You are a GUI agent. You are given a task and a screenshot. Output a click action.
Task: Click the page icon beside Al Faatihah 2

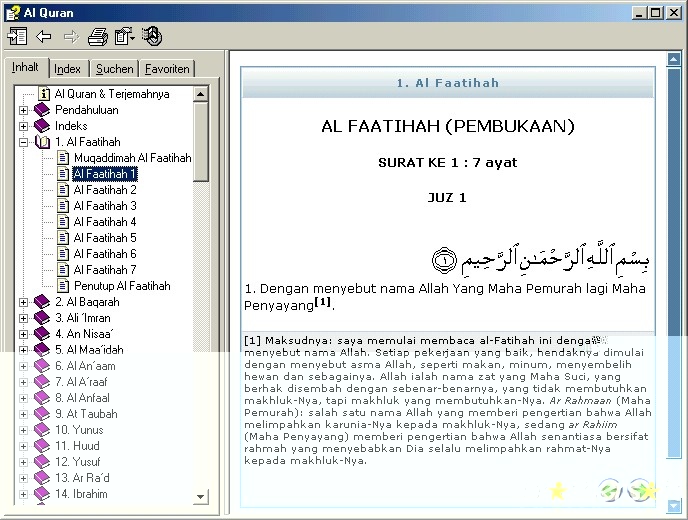[63, 190]
